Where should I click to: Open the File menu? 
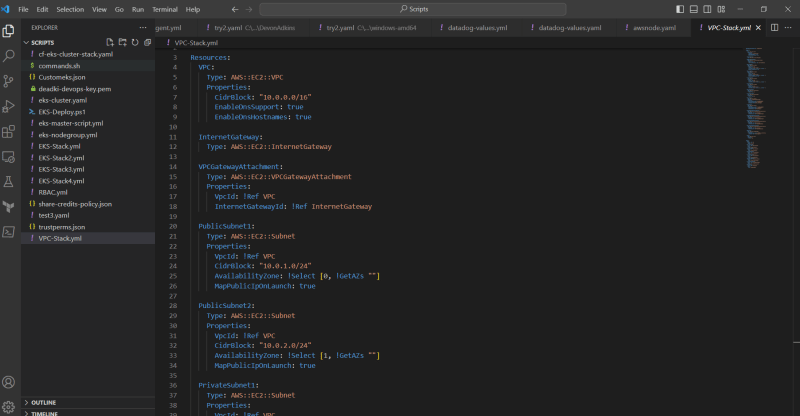tap(23, 9)
